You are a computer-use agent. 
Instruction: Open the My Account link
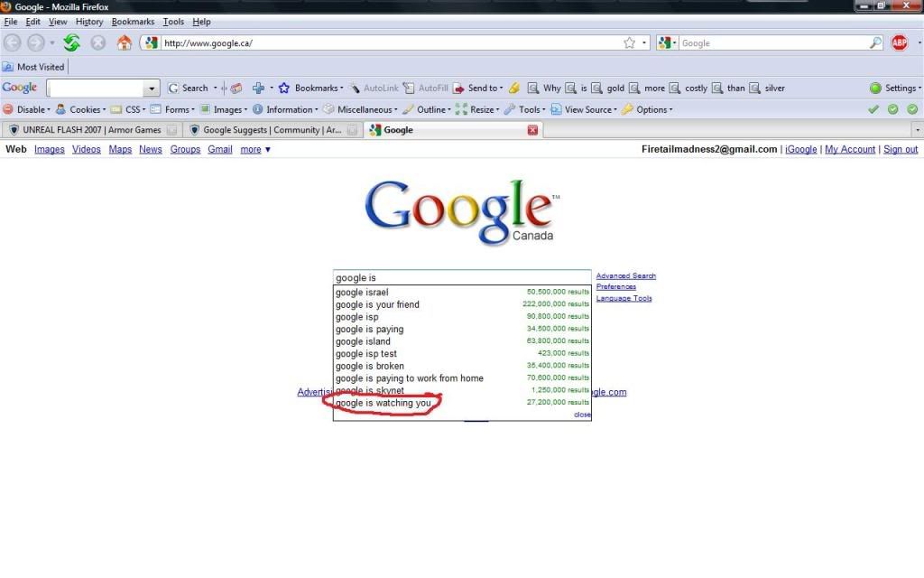coord(850,149)
